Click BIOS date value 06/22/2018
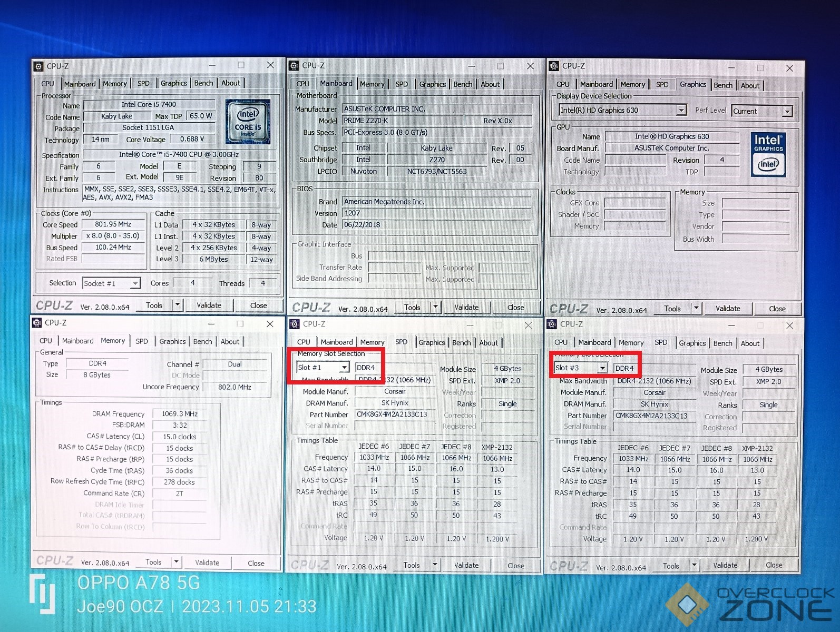The width and height of the screenshot is (840, 632). point(436,224)
